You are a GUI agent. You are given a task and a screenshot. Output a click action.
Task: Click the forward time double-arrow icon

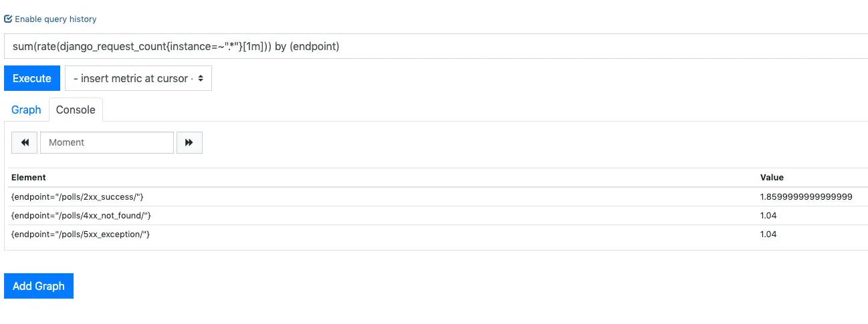(189, 142)
